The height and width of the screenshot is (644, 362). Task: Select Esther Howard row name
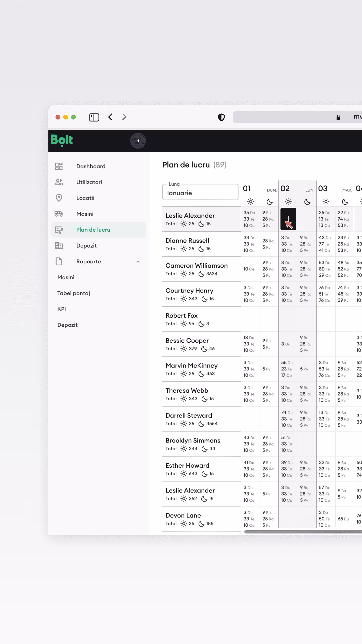187,465
